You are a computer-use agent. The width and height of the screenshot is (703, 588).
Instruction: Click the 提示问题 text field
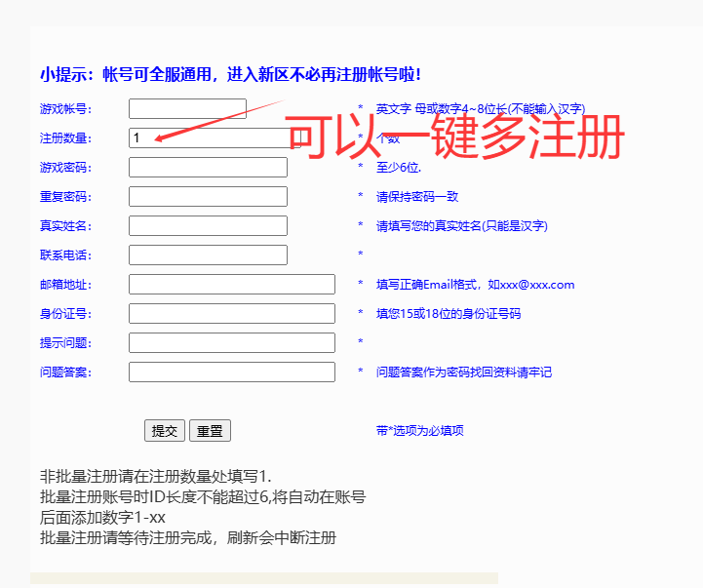tap(231, 343)
